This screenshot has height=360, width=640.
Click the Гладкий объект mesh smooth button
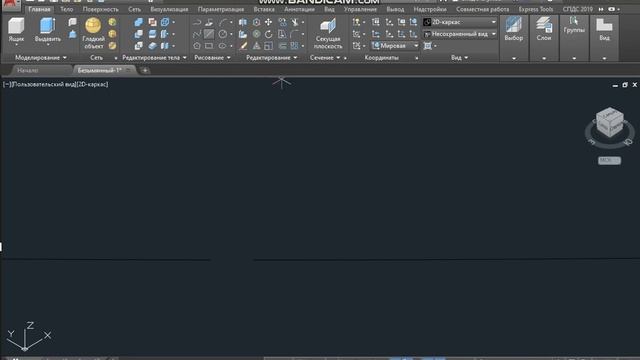click(x=93, y=33)
